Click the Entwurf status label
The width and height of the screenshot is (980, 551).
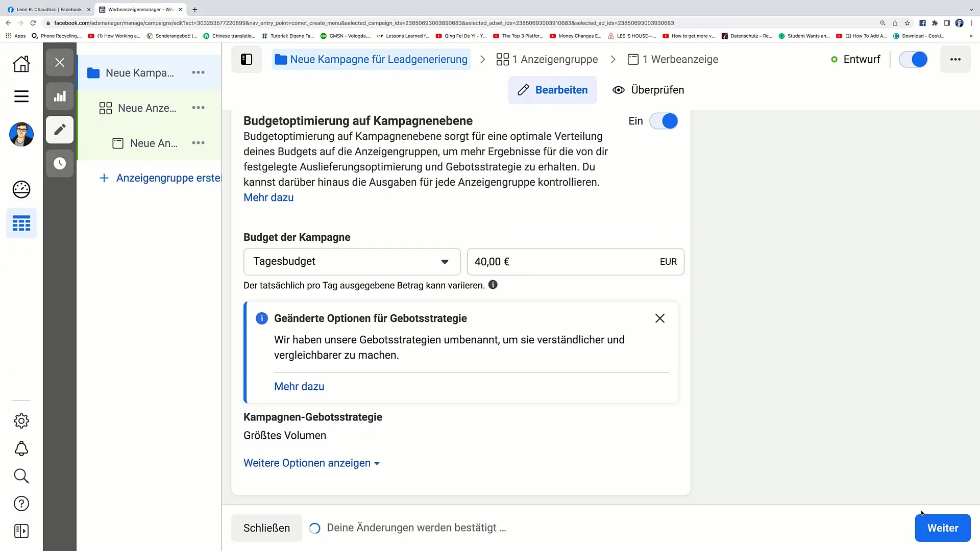[x=862, y=60]
